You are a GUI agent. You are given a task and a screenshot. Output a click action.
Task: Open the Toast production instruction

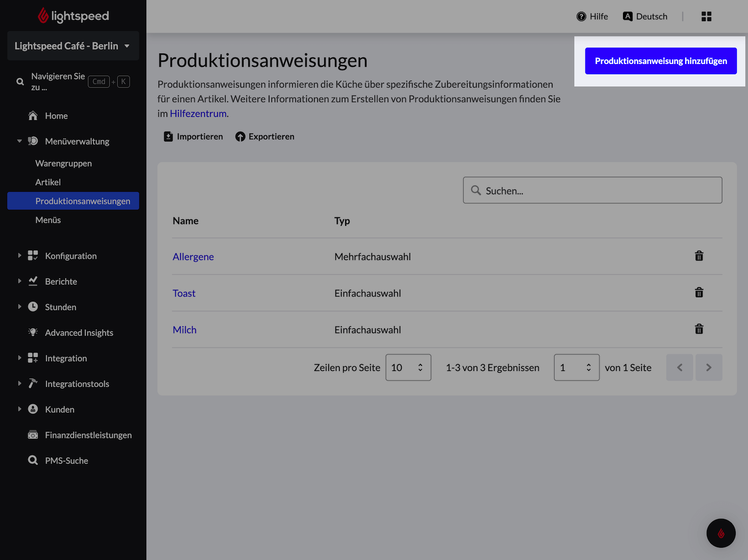point(184,293)
